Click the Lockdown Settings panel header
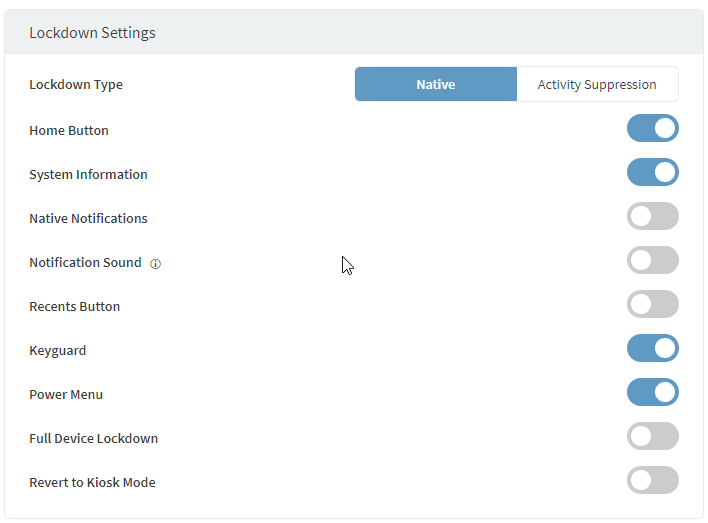The width and height of the screenshot is (708, 523). (92, 33)
